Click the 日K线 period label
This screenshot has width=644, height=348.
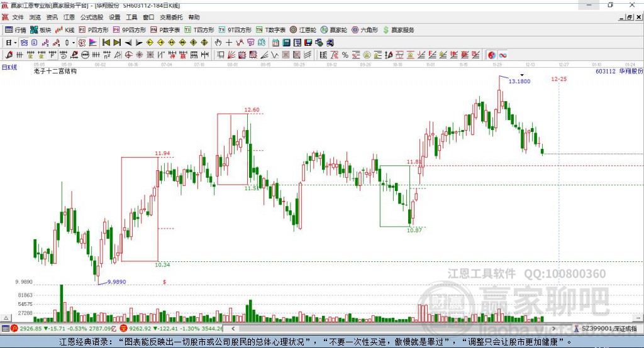point(9,67)
